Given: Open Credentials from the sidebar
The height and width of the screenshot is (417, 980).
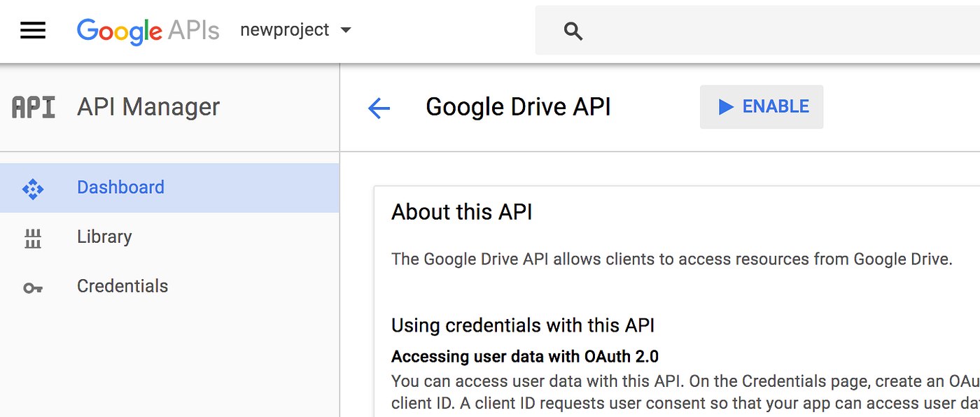Looking at the screenshot, I should [169, 286].
